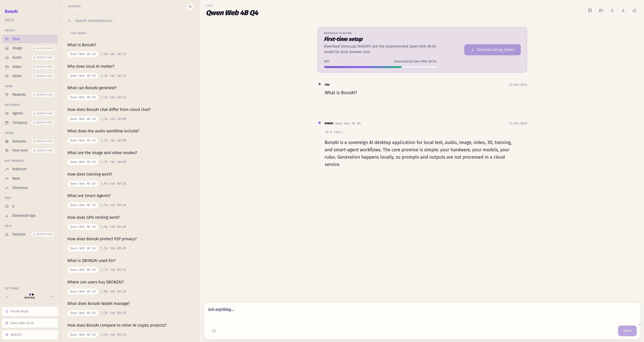The image size is (644, 342).
Task: Send the message with the Send button
Action: [627, 331]
